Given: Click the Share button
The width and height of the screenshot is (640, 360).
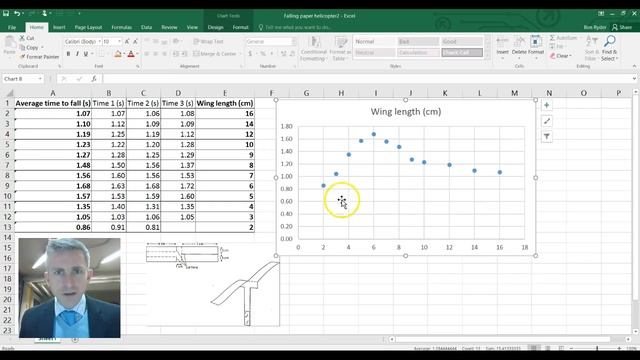Looking at the screenshot, I should click(622, 27).
